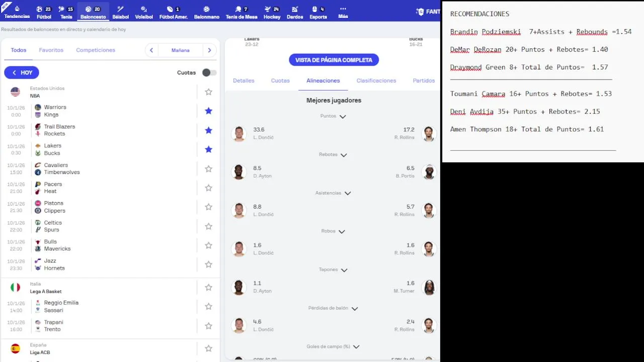The width and height of the screenshot is (644, 362).
Task: Switch to the Competiciones tab
Action: tap(96, 50)
